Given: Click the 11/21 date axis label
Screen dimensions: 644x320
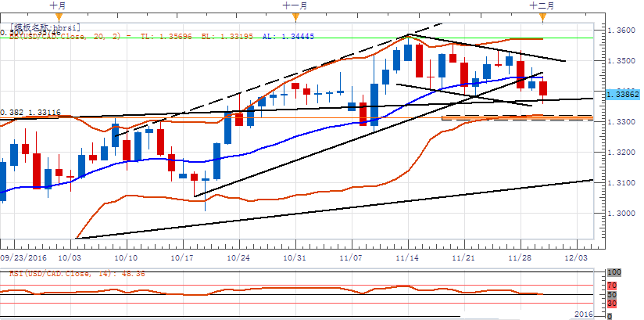Looking at the screenshot, I should point(464,258).
